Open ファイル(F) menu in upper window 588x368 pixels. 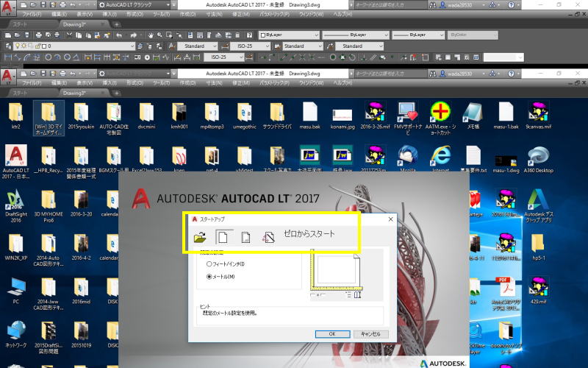coord(31,14)
